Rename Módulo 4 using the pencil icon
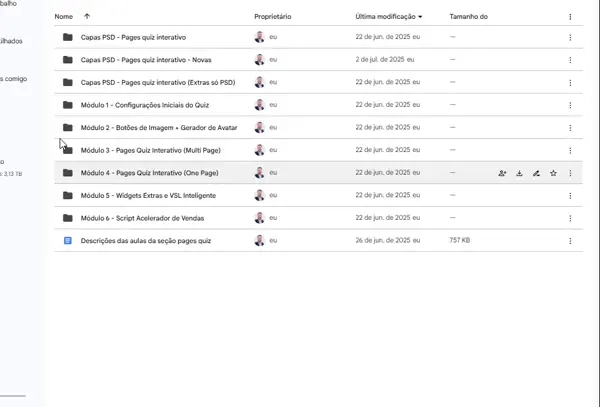This screenshot has height=407, width=600. [536, 173]
